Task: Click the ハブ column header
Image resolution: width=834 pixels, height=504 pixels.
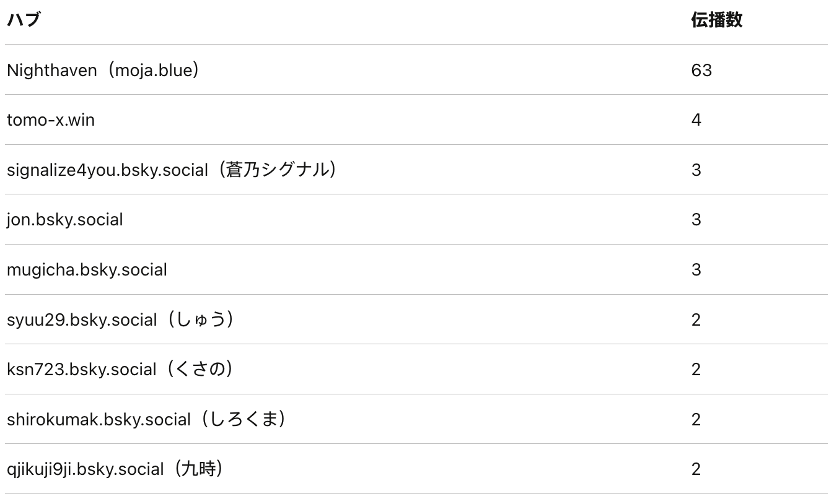Action: pos(24,20)
